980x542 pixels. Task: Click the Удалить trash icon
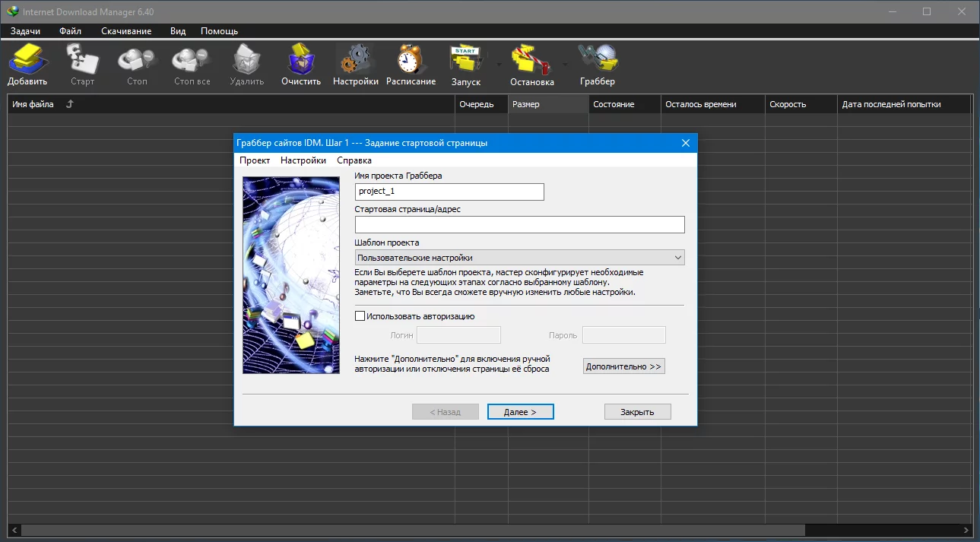[246, 59]
